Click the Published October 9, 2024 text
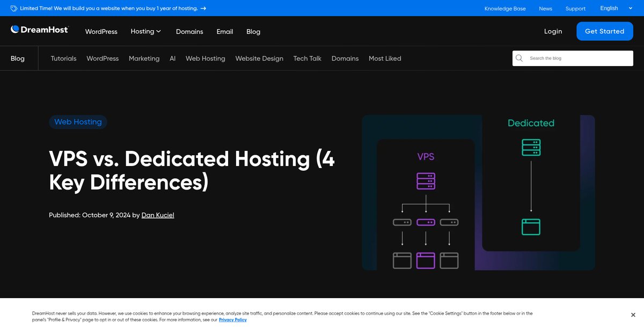 pyautogui.click(x=89, y=215)
